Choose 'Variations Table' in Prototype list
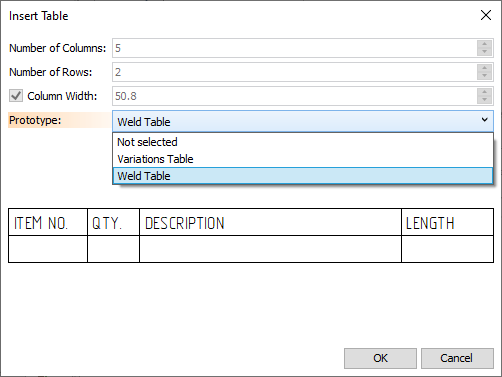 (303, 159)
